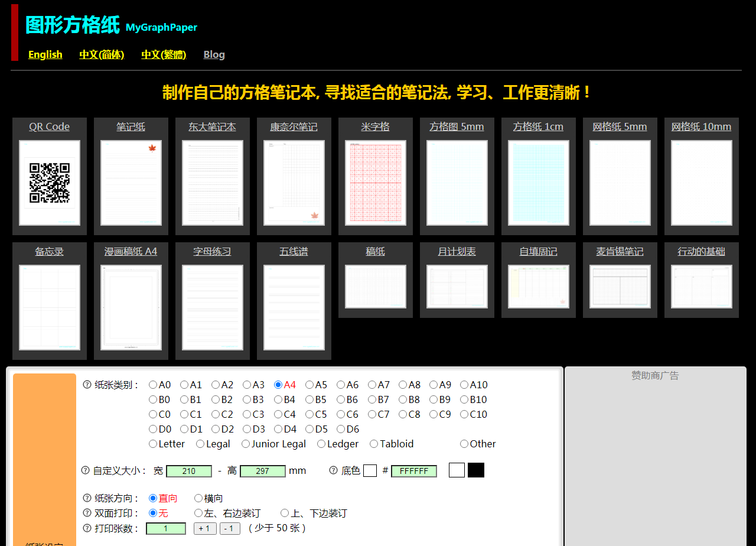Click current background color preview box

(370, 470)
